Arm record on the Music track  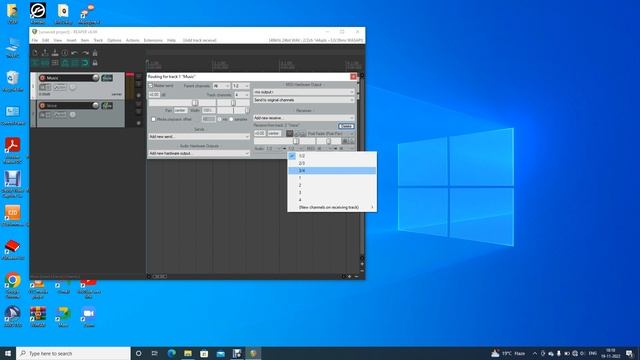42,78
